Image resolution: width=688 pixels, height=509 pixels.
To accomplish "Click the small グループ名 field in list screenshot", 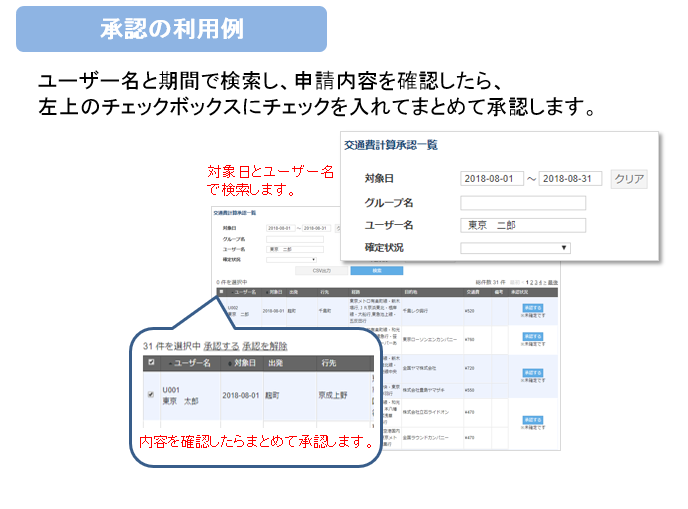I will click(x=295, y=239).
